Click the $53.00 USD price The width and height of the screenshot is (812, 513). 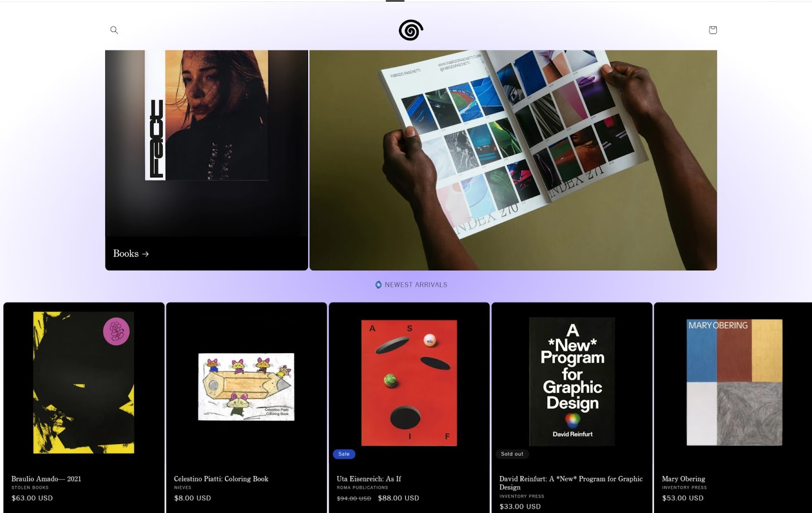(x=683, y=498)
